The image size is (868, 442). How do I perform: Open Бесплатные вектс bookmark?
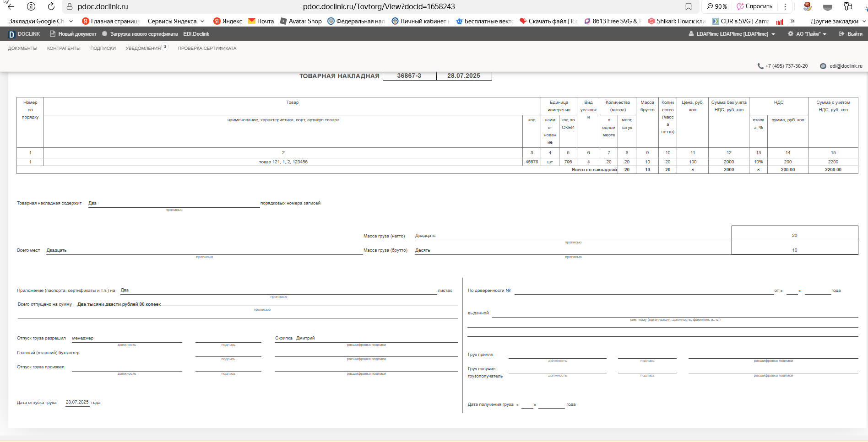pyautogui.click(x=484, y=21)
